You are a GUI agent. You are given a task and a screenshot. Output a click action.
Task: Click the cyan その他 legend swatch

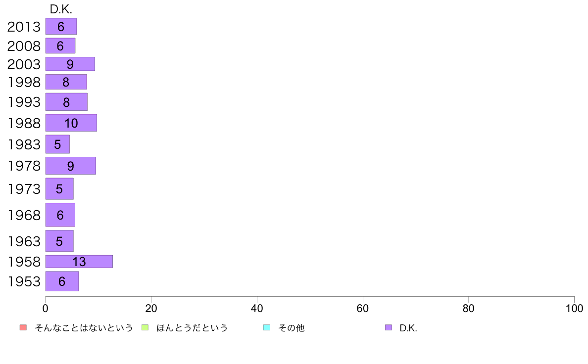point(267,327)
